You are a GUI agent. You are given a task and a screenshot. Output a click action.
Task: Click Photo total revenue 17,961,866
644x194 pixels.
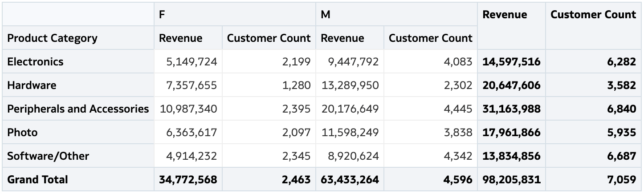(x=512, y=132)
